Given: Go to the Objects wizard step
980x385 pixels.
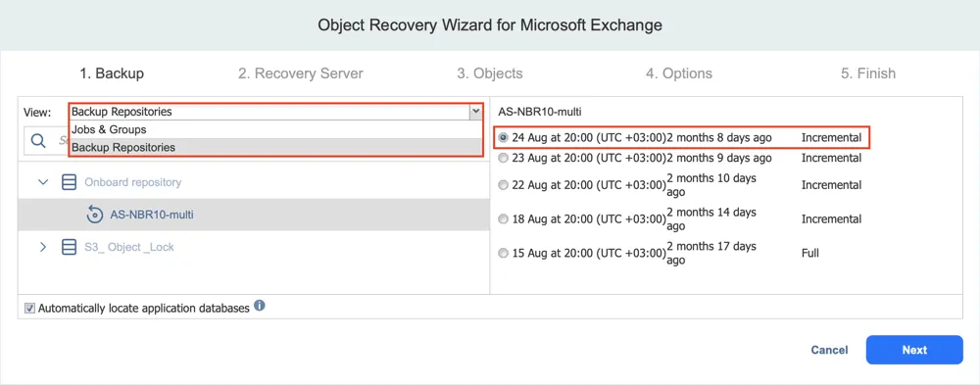Looking at the screenshot, I should 489,73.
